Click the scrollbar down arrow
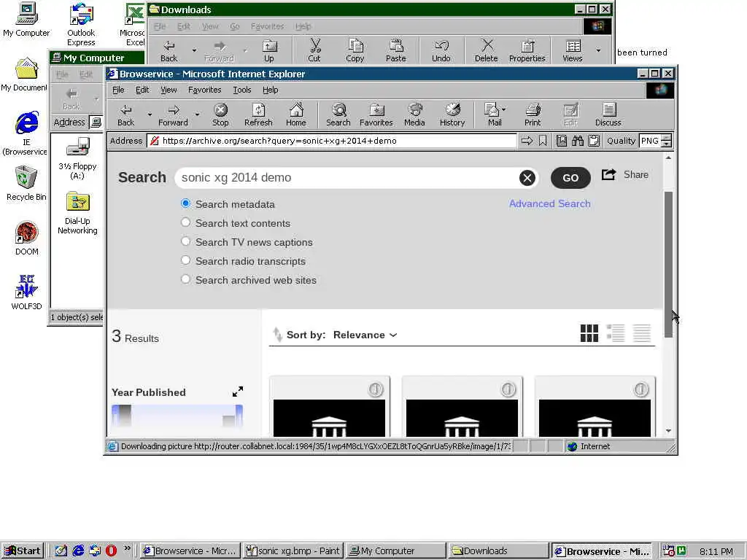The width and height of the screenshot is (747, 560). click(x=668, y=430)
